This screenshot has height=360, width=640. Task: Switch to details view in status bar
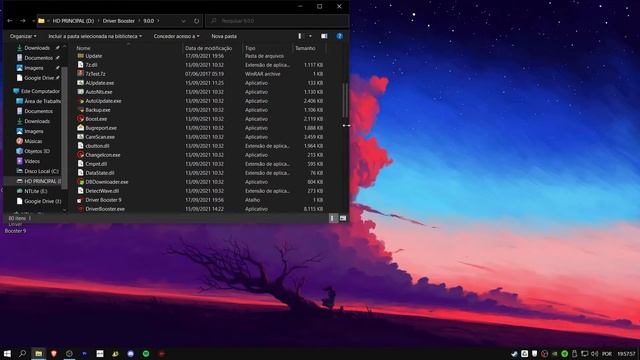coord(332,218)
